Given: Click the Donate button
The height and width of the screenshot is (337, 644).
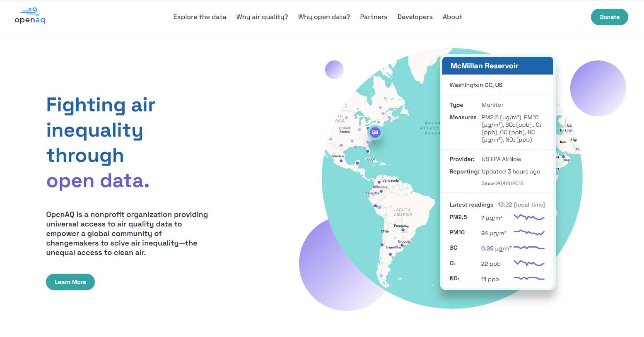Looking at the screenshot, I should point(609,17).
